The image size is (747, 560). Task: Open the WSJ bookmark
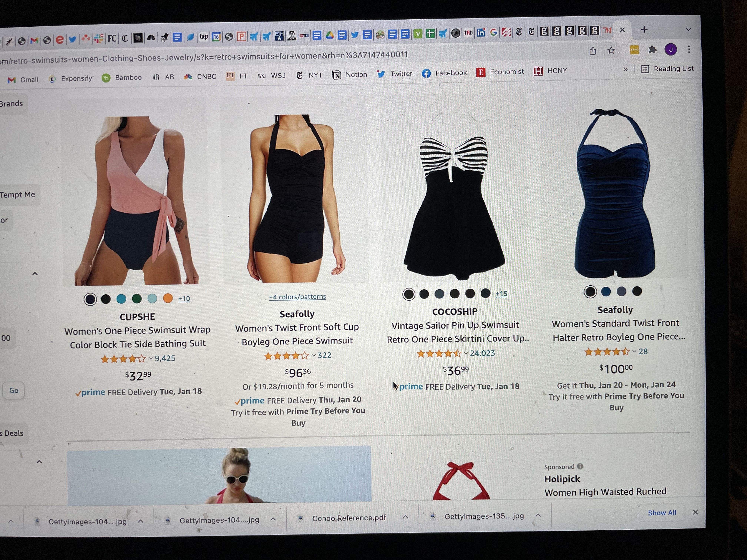(272, 76)
